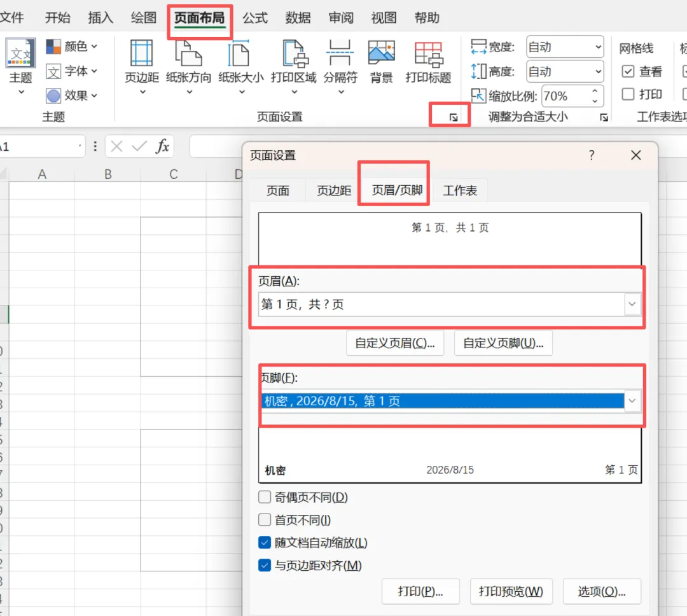
Task: Click the 自定义页脚(U)... button
Action: (503, 343)
